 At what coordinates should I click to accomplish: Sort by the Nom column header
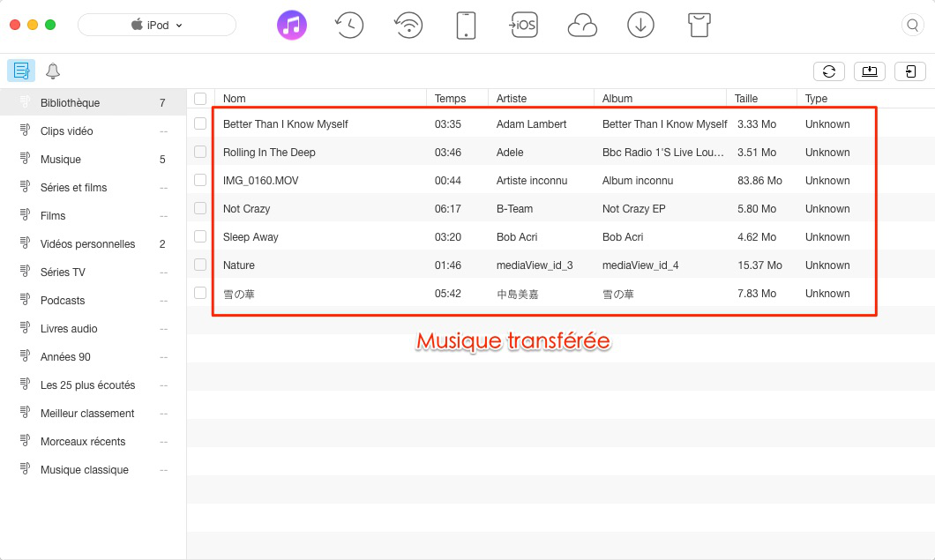pyautogui.click(x=321, y=99)
